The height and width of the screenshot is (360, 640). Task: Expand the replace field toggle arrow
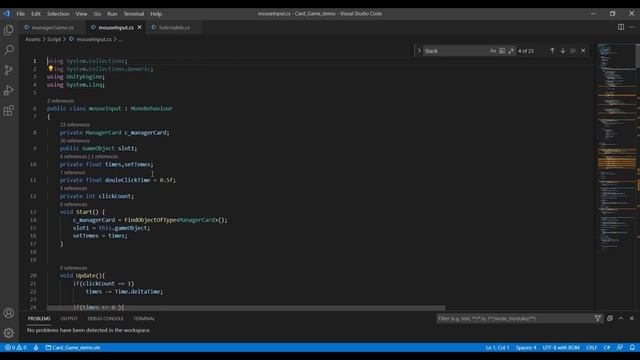(x=419, y=51)
